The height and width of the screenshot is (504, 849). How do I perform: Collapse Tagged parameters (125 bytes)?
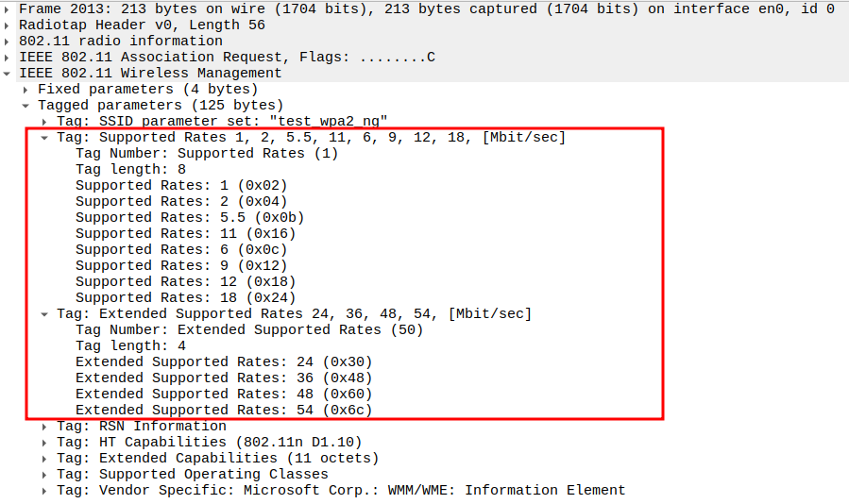(x=26, y=105)
